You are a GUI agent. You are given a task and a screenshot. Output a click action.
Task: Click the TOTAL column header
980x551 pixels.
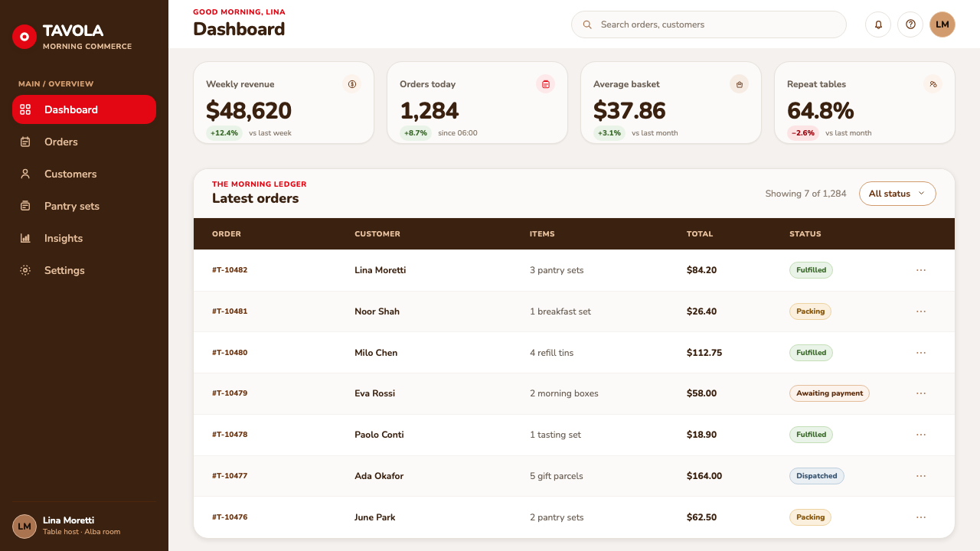pos(700,234)
